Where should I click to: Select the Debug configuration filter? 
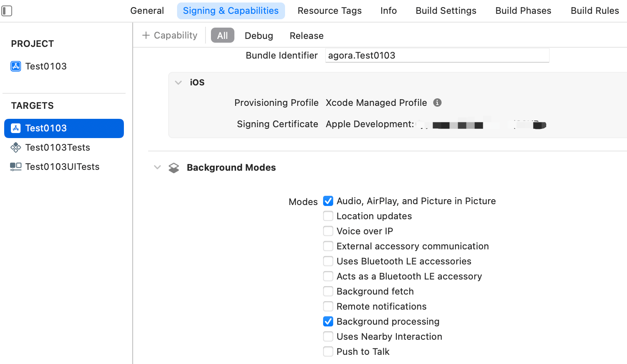click(x=259, y=36)
